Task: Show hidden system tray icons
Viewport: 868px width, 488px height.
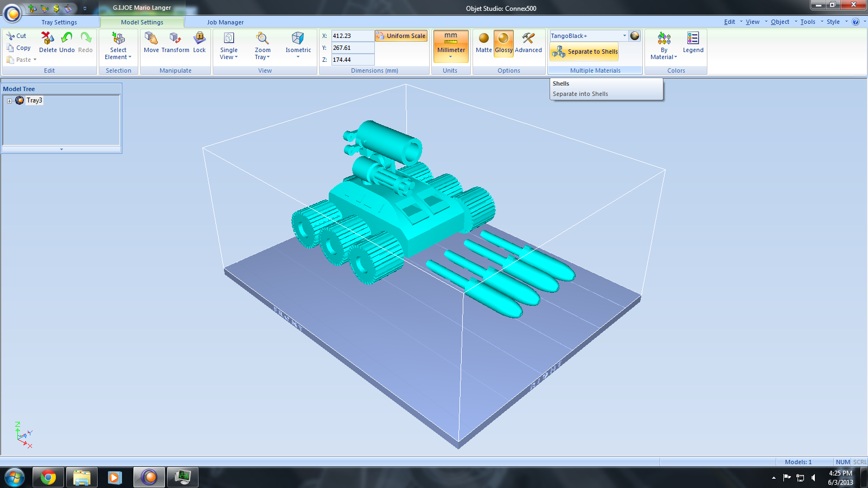Action: coord(774,478)
